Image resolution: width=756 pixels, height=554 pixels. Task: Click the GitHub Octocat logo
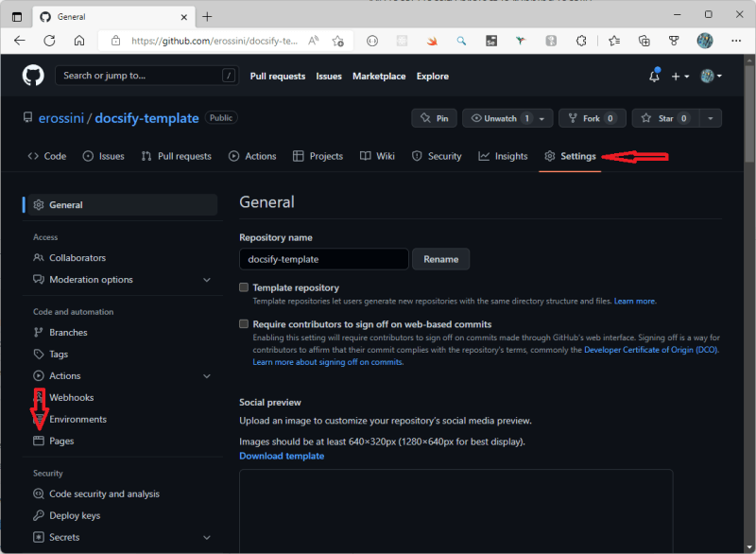pyautogui.click(x=33, y=76)
